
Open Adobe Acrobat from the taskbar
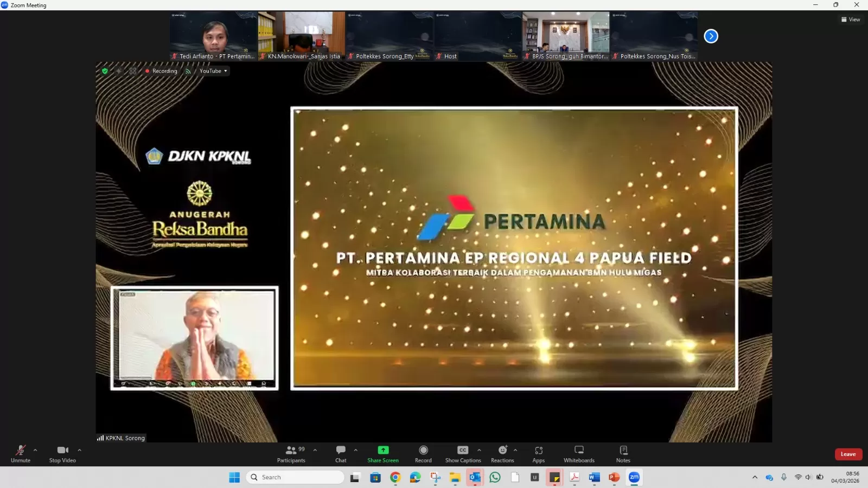point(575,477)
